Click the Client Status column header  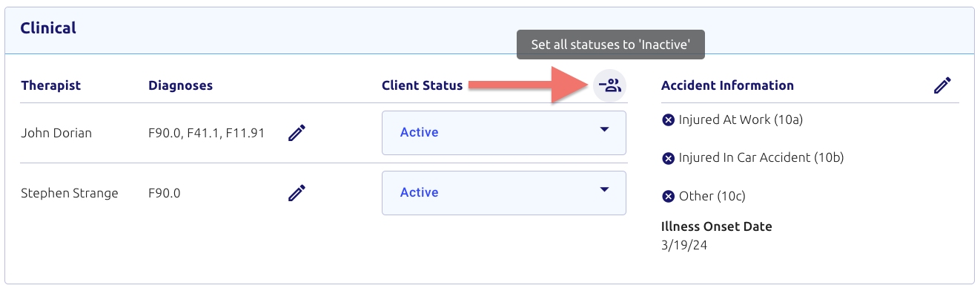(x=422, y=85)
